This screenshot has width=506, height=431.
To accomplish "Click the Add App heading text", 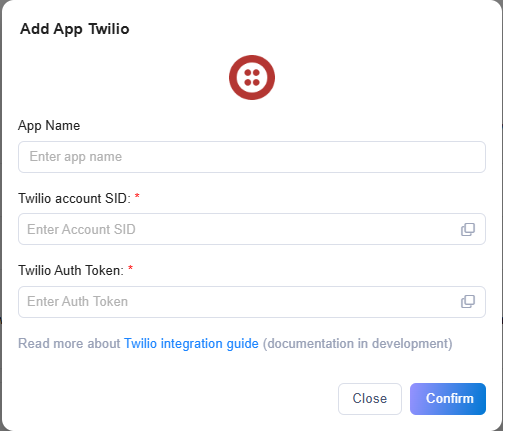I will point(51,29).
